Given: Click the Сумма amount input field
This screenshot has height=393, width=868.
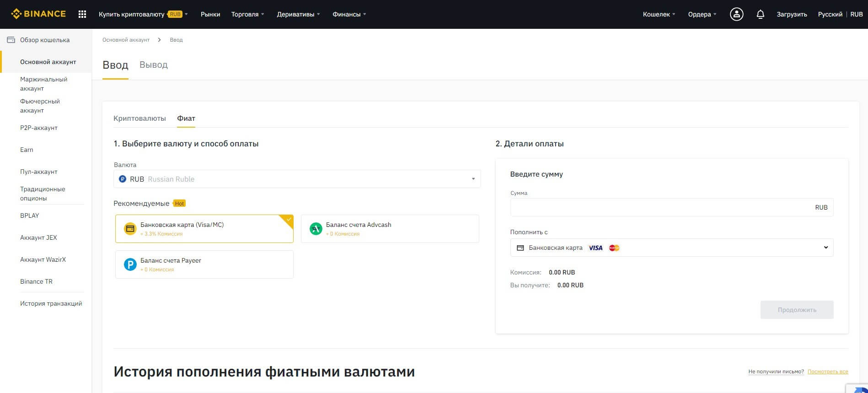Looking at the screenshot, I should (671, 207).
